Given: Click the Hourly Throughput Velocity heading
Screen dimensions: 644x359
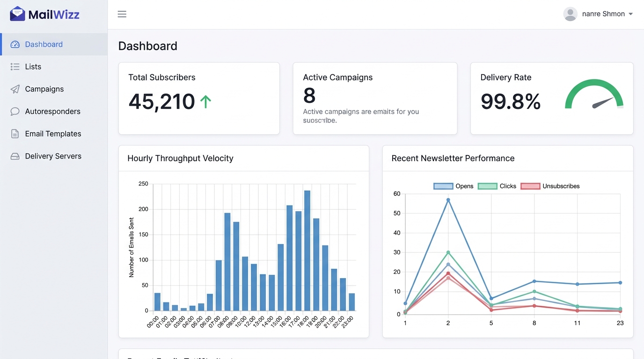Looking at the screenshot, I should [180, 158].
